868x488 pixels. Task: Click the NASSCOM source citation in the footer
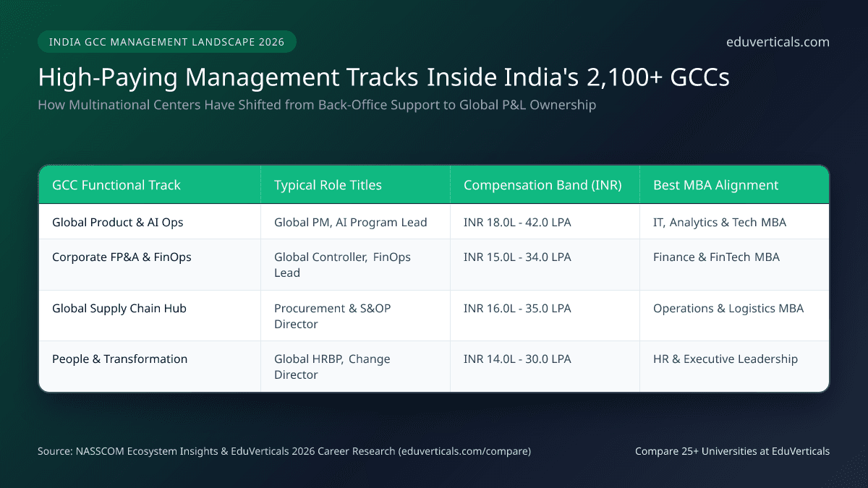click(x=284, y=451)
